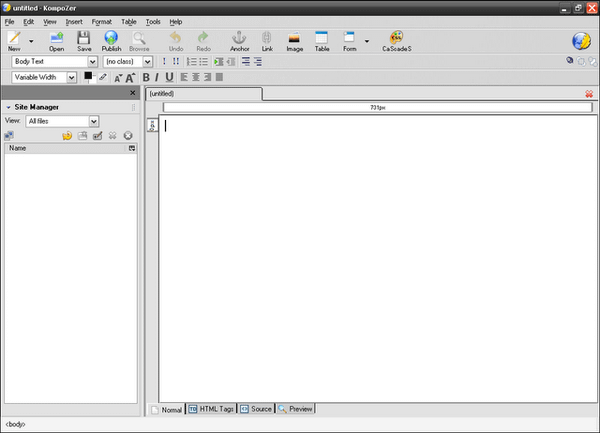Open the Edit menu
600x433 pixels.
click(x=28, y=22)
